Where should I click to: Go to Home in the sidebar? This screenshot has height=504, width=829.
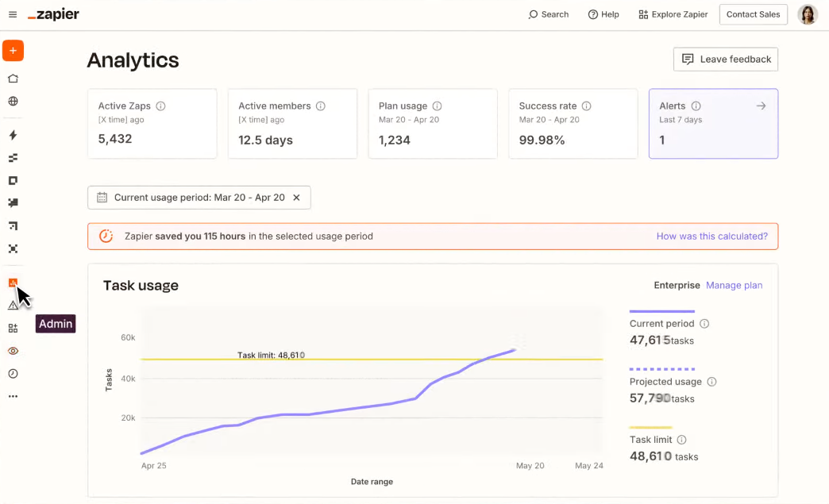(13, 79)
